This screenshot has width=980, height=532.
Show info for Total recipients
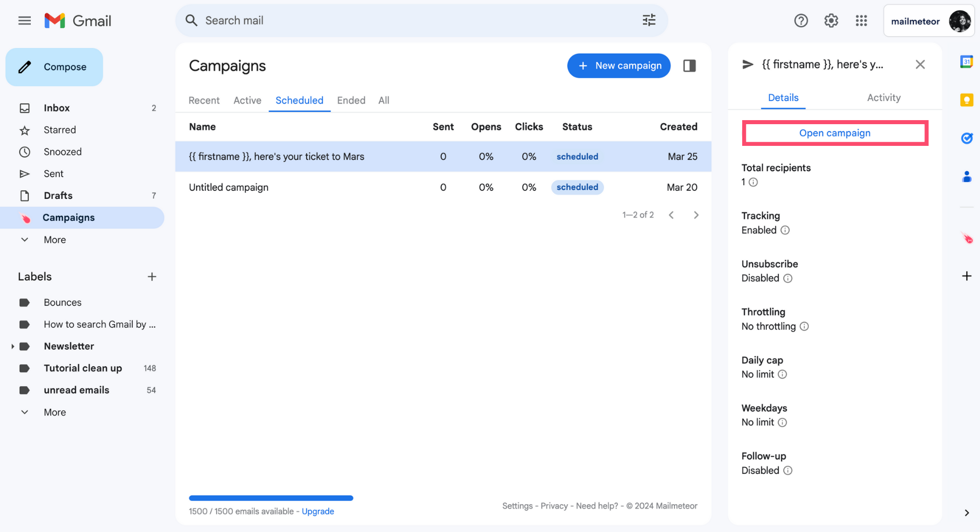(x=753, y=182)
